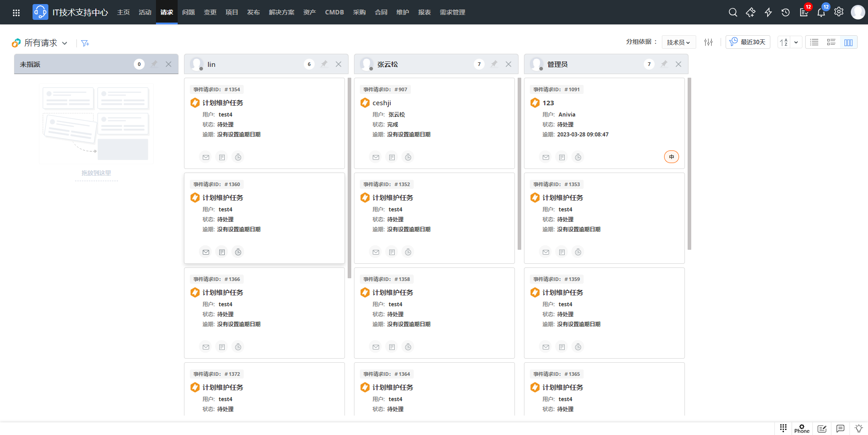
Task: Click the medium priority badge on request #1091
Action: 671,157
